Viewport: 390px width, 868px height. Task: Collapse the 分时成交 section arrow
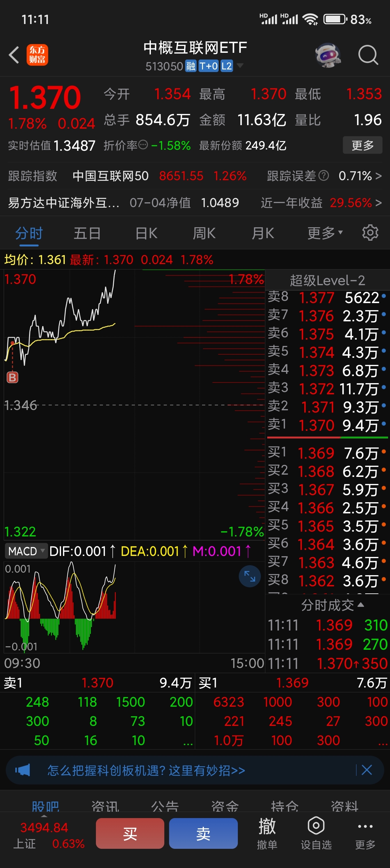coord(360,605)
